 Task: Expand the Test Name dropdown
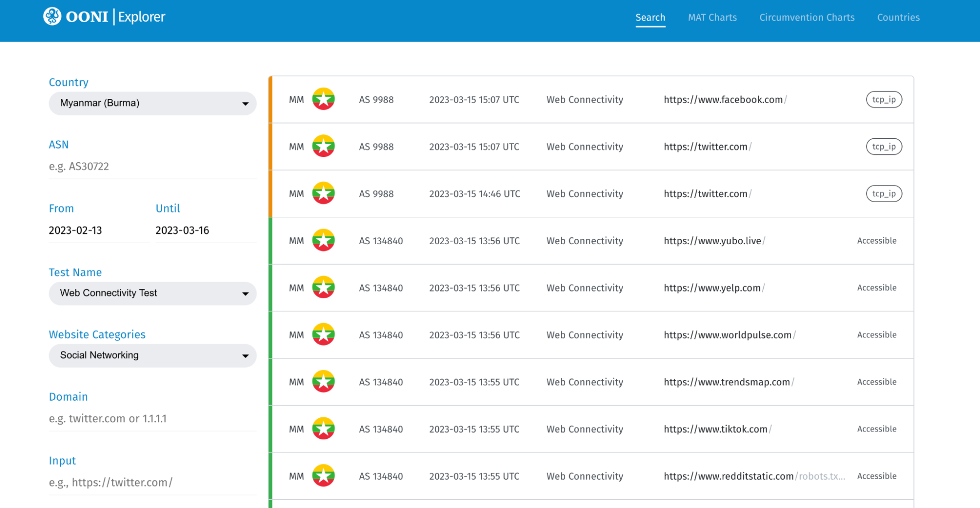(x=152, y=293)
